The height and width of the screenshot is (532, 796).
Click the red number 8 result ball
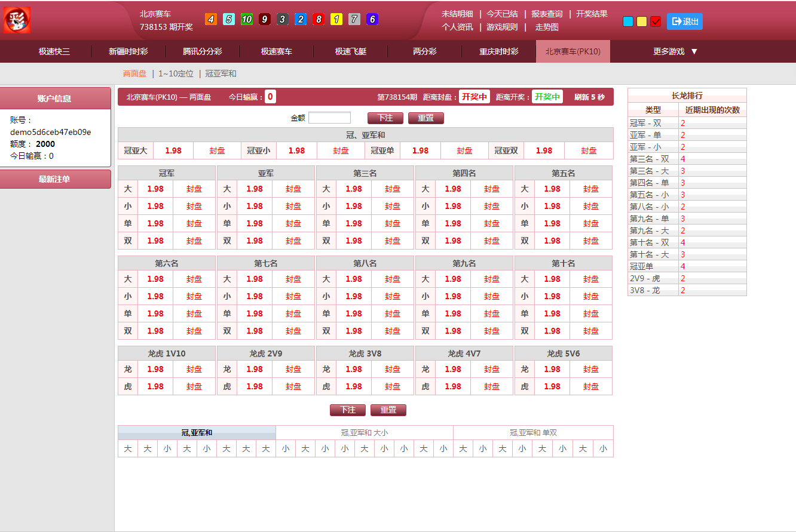coord(318,20)
